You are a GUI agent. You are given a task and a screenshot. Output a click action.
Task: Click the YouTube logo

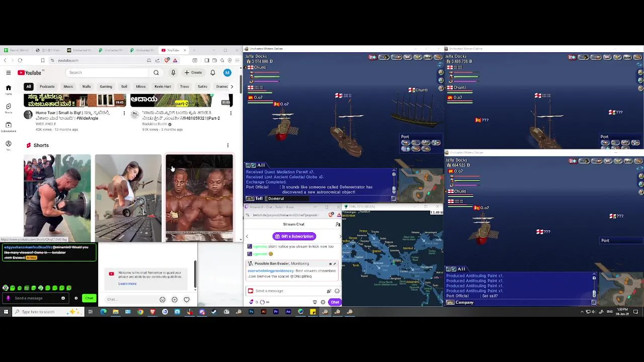point(30,73)
